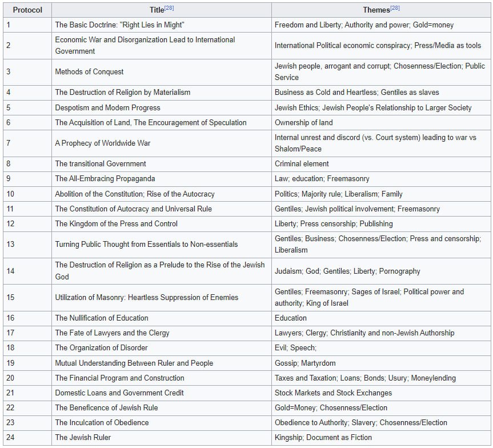Select the 'Kingship; Document as Fiction' cell
493x448 pixels.
click(381, 438)
